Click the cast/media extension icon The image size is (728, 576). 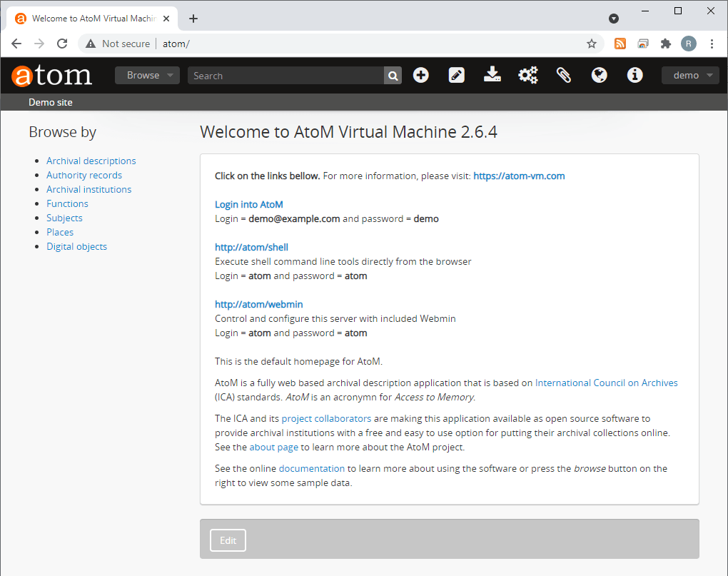coord(643,44)
